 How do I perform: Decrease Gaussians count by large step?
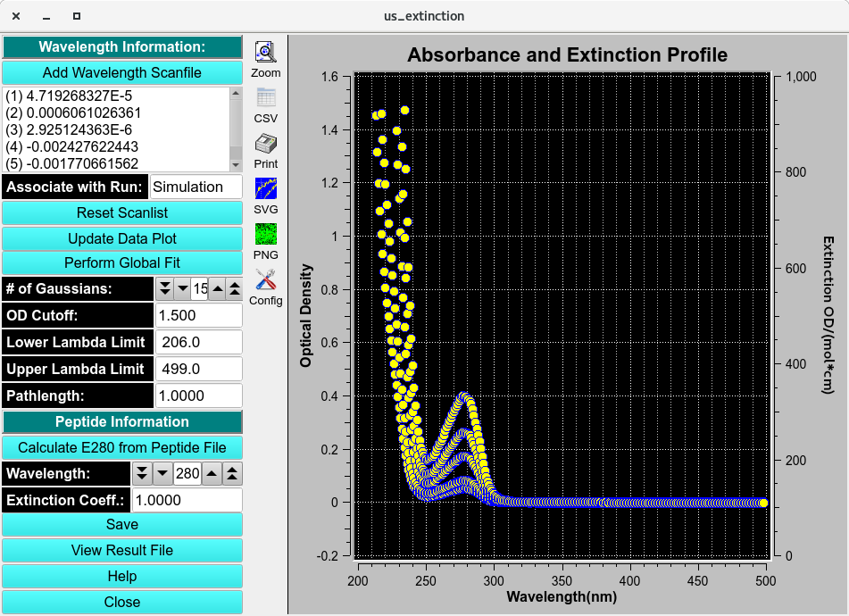(164, 289)
